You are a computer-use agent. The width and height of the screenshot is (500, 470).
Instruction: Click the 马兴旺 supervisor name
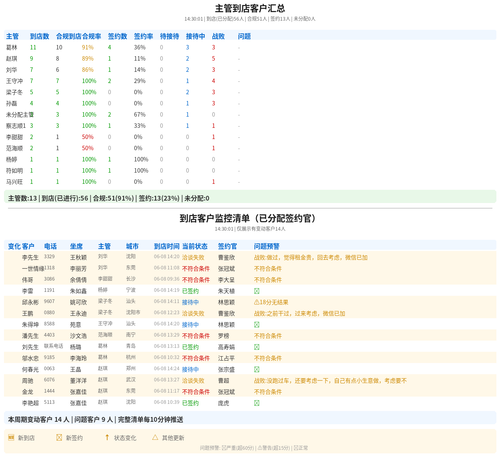tap(14, 182)
